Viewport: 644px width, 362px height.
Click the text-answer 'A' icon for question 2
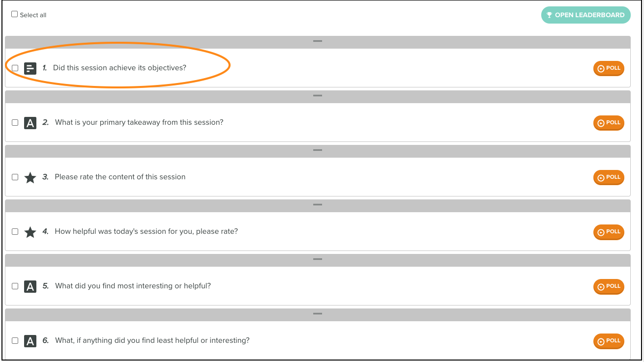pyautogui.click(x=30, y=123)
